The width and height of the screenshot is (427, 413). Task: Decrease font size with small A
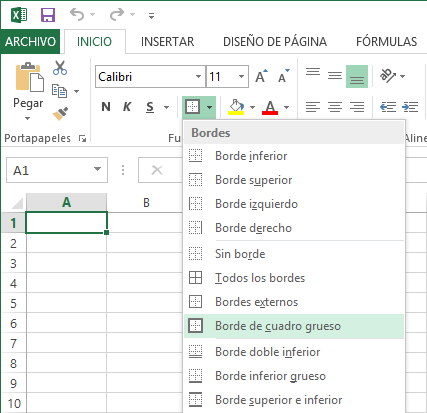click(284, 76)
